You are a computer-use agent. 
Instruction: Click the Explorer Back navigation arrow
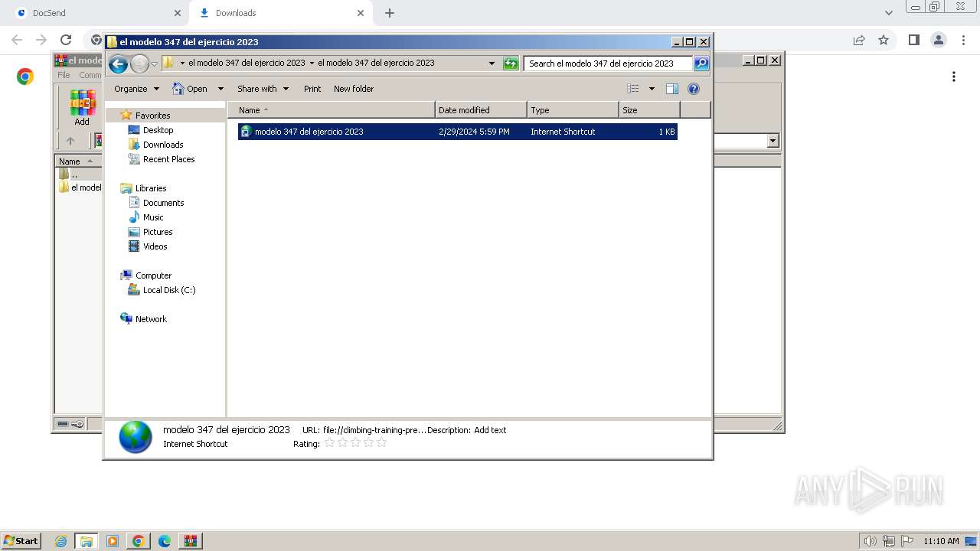pos(118,64)
